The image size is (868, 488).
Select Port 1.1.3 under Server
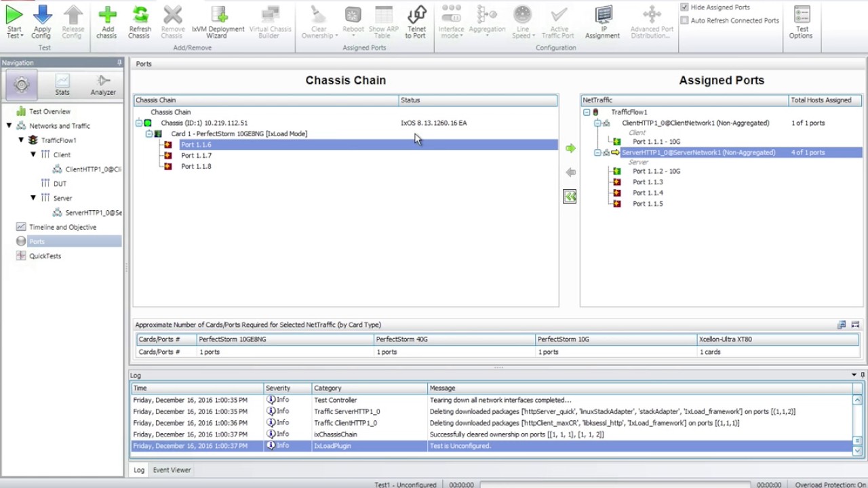click(x=648, y=182)
